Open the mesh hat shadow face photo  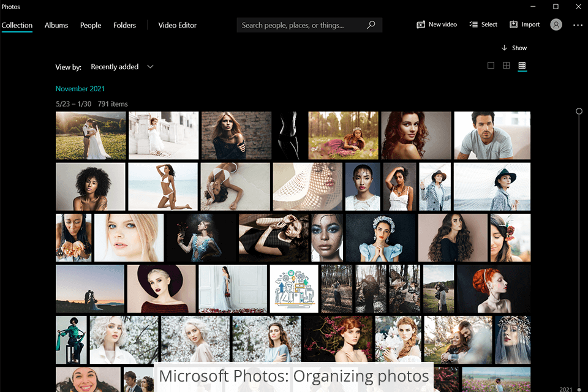click(x=307, y=186)
